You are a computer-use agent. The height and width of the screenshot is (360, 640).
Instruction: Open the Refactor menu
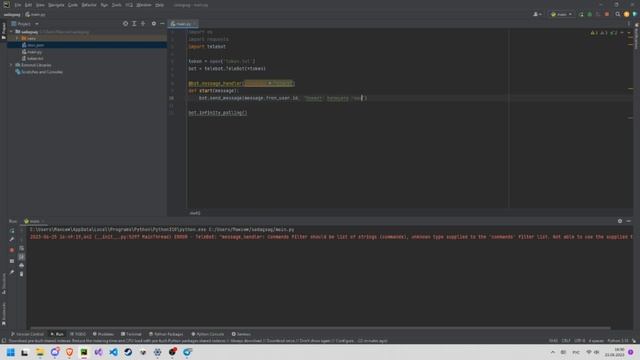point(89,5)
